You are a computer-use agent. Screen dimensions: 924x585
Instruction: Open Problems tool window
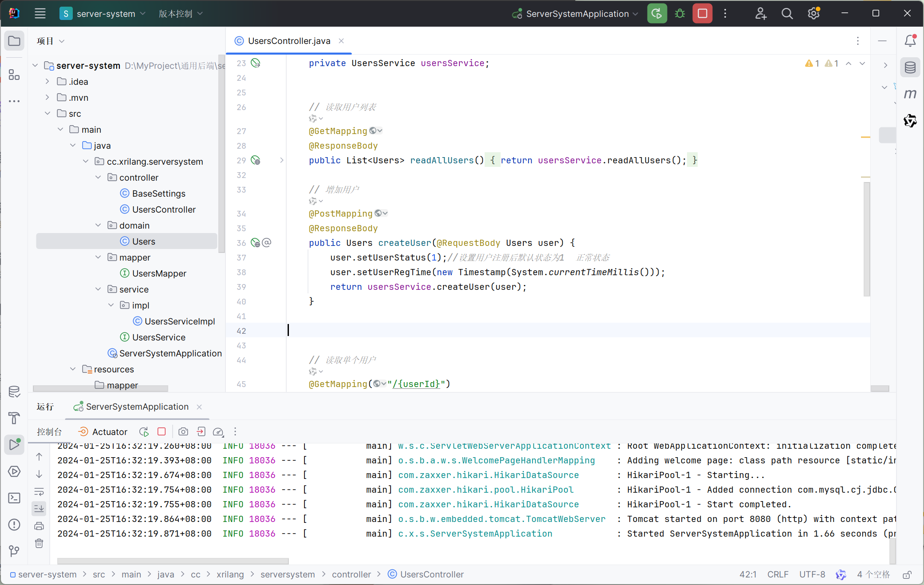coord(14,525)
